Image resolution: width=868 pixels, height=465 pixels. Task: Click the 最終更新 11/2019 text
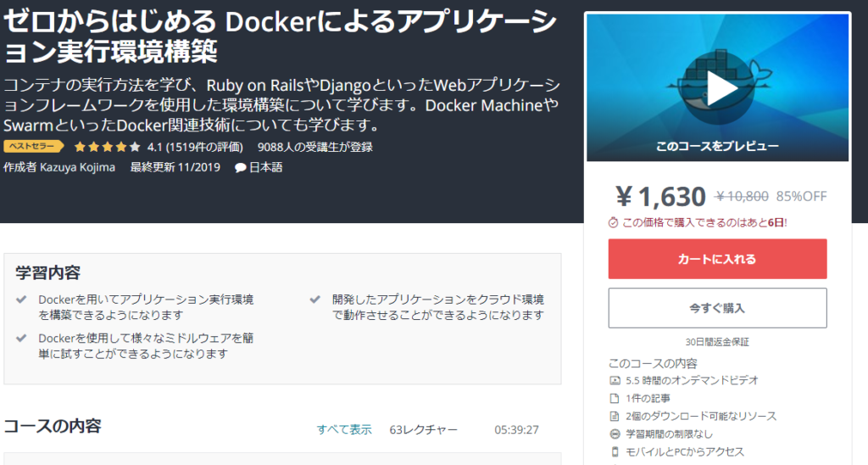175,167
